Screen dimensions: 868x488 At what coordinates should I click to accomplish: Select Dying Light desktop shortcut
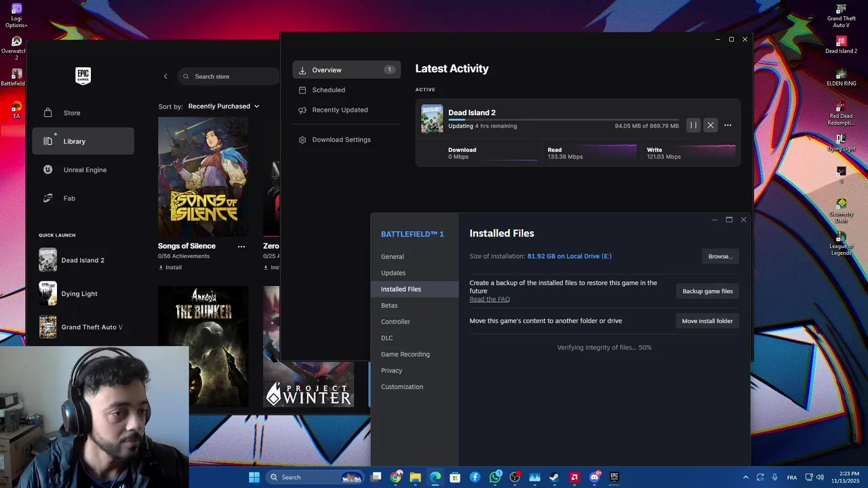click(841, 142)
